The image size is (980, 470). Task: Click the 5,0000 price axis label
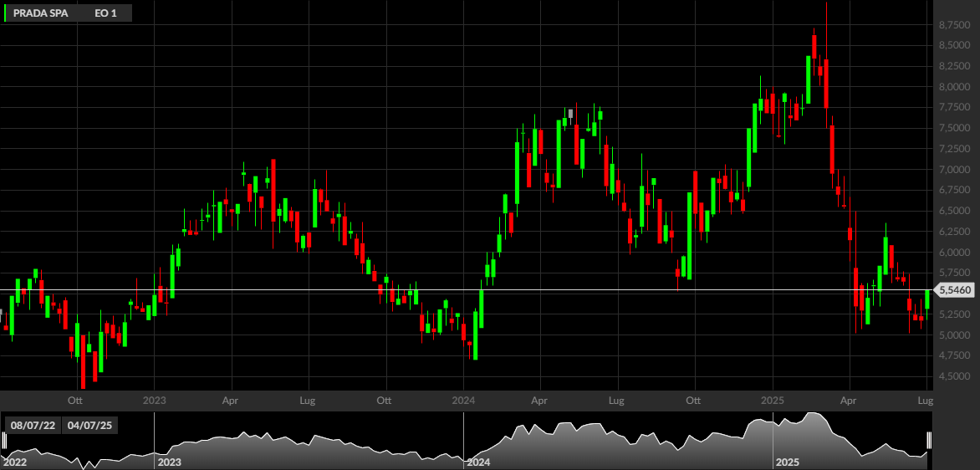click(x=954, y=335)
